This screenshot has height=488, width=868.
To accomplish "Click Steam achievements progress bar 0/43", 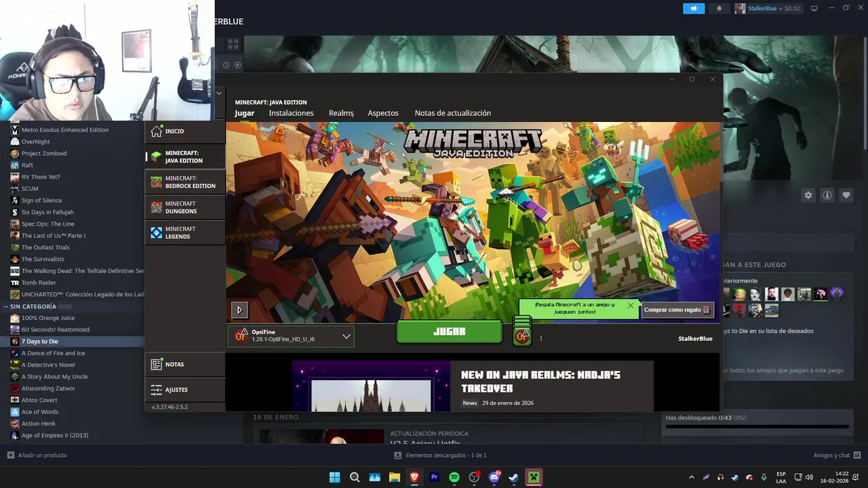I will (757, 427).
